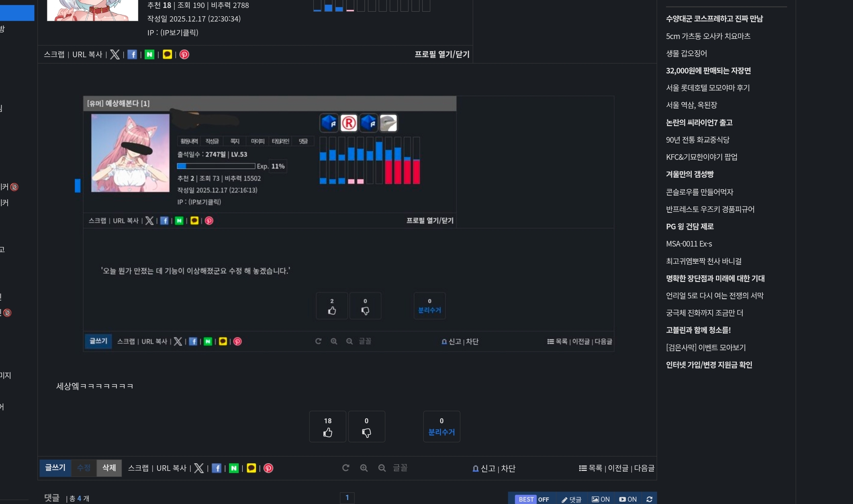
Task: Click the thumbs-up icon showing 18
Action: coord(327,432)
